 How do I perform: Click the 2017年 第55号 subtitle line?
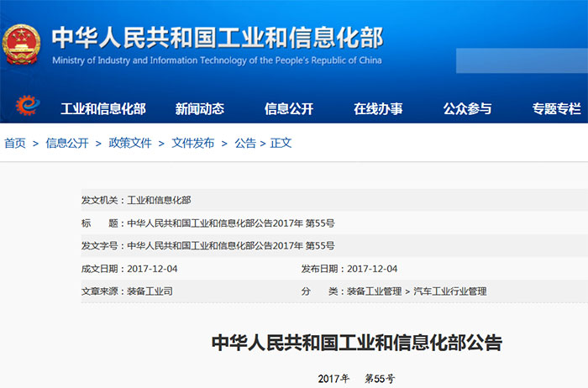click(356, 379)
